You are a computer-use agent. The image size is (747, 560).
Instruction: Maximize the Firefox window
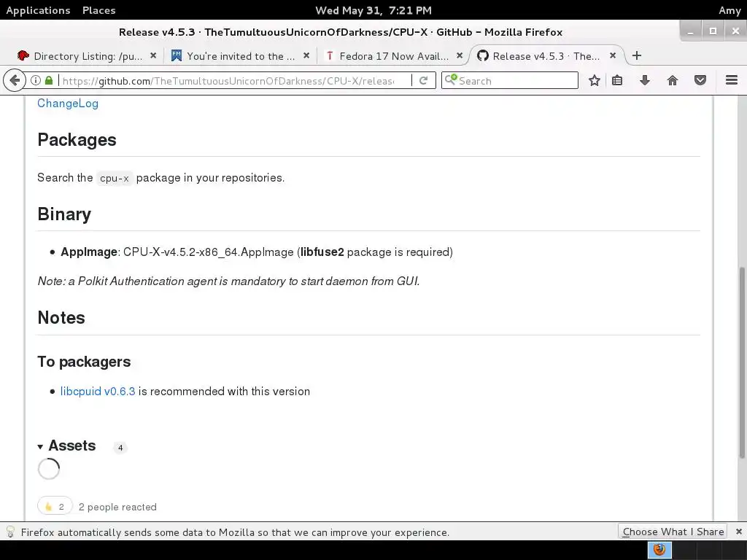coord(713,31)
